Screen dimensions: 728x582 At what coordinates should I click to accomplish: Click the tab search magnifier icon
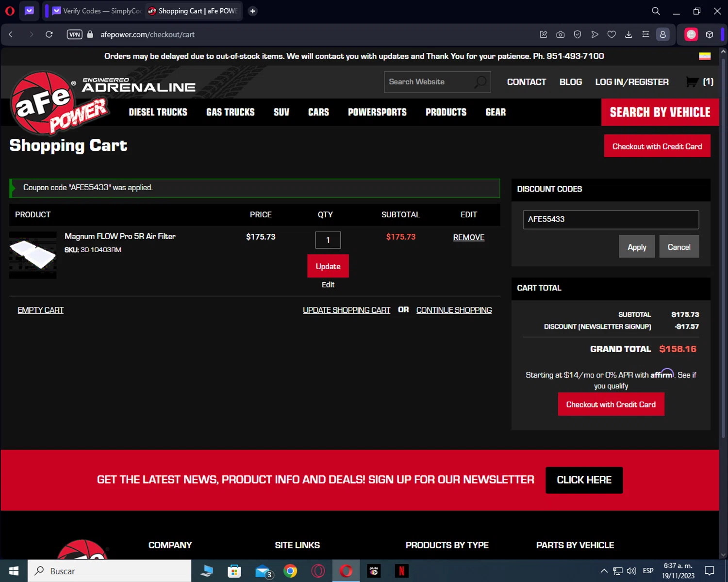[x=656, y=11]
